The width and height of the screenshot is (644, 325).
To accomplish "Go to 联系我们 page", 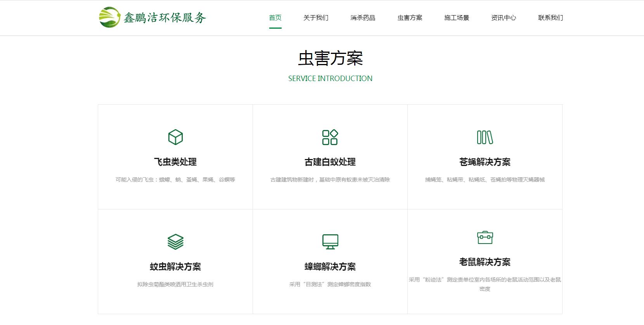I will (551, 17).
